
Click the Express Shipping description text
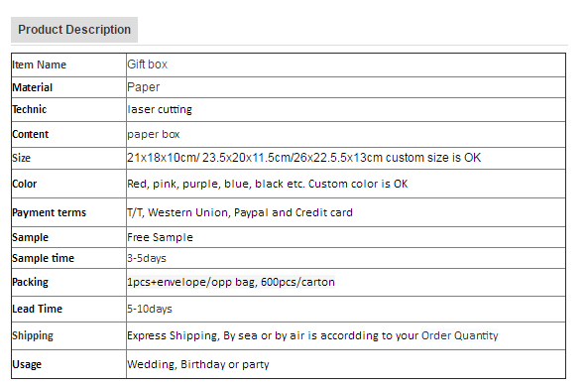coord(312,335)
